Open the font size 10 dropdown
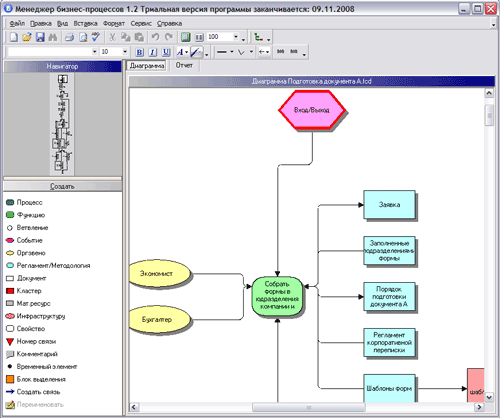Image resolution: width=500 pixels, height=418 pixels. pyautogui.click(x=125, y=52)
